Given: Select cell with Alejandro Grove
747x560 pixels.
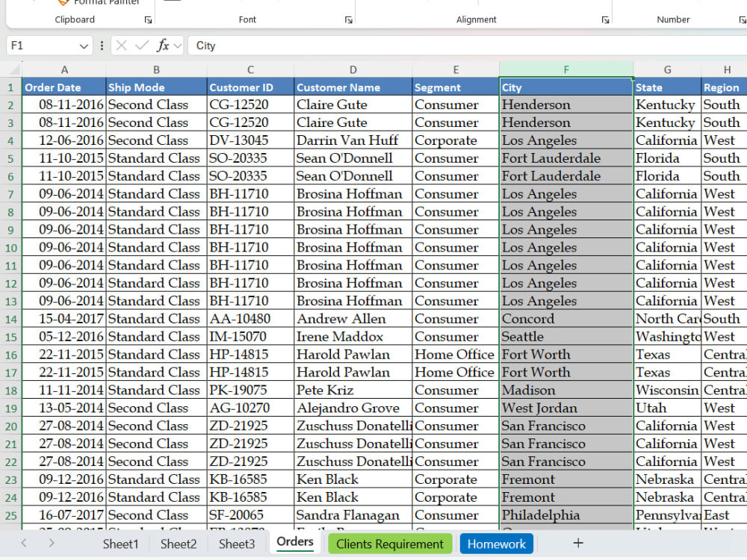Looking at the screenshot, I should pyautogui.click(x=353, y=408).
